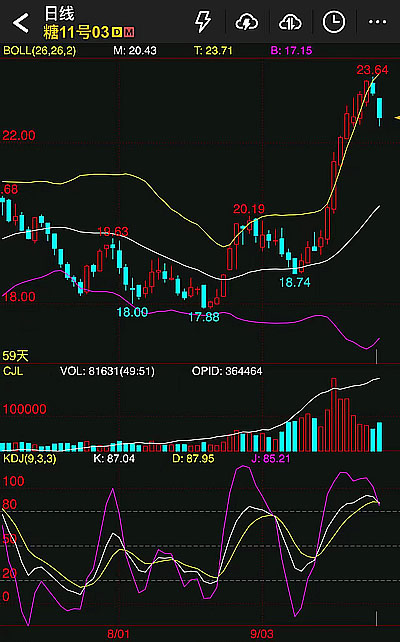Tap the red M badge beside contract name

click(x=129, y=32)
